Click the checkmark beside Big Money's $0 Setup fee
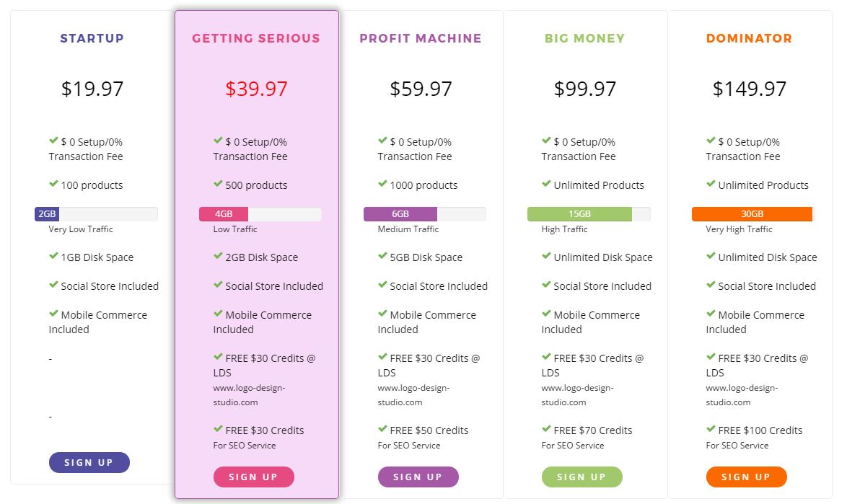This screenshot has width=847, height=504. tap(546, 141)
